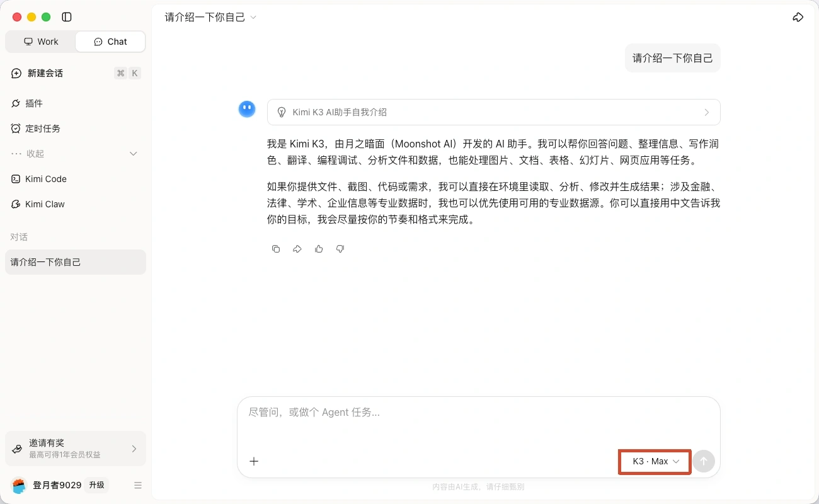Send the message with arrow button
This screenshot has width=819, height=504.
tap(704, 461)
